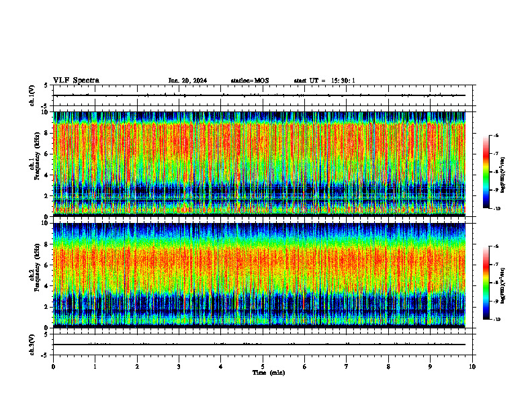
Task: Click time axis tick label "4"
Action: click(x=221, y=367)
